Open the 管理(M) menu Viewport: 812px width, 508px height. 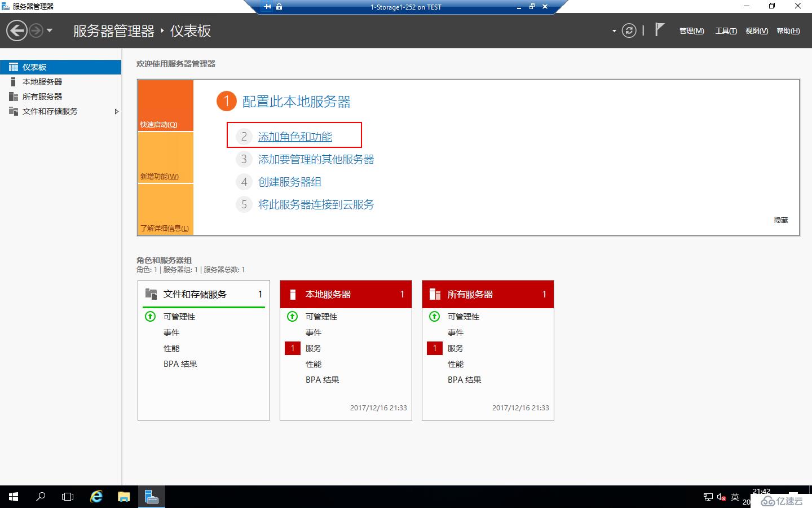pos(691,31)
